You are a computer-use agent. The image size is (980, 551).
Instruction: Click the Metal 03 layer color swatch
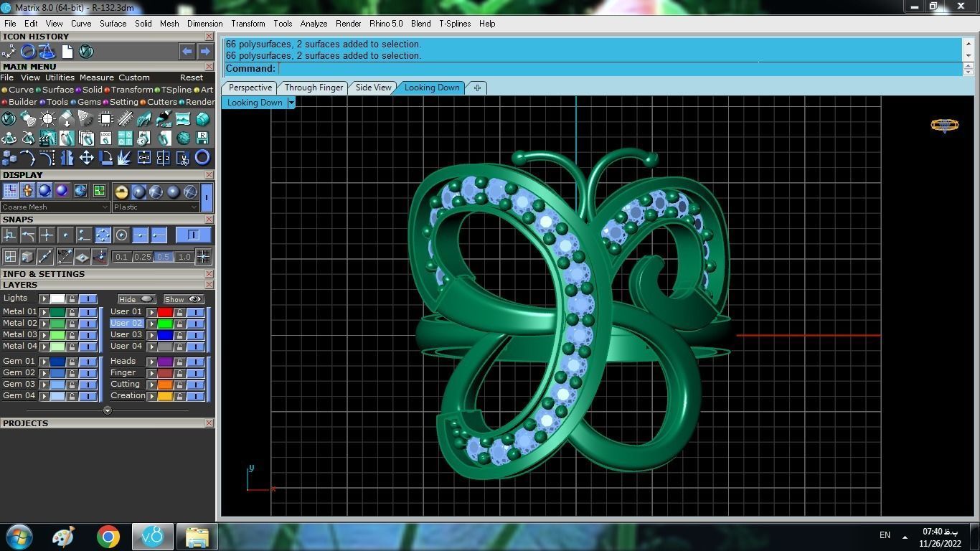click(57, 335)
